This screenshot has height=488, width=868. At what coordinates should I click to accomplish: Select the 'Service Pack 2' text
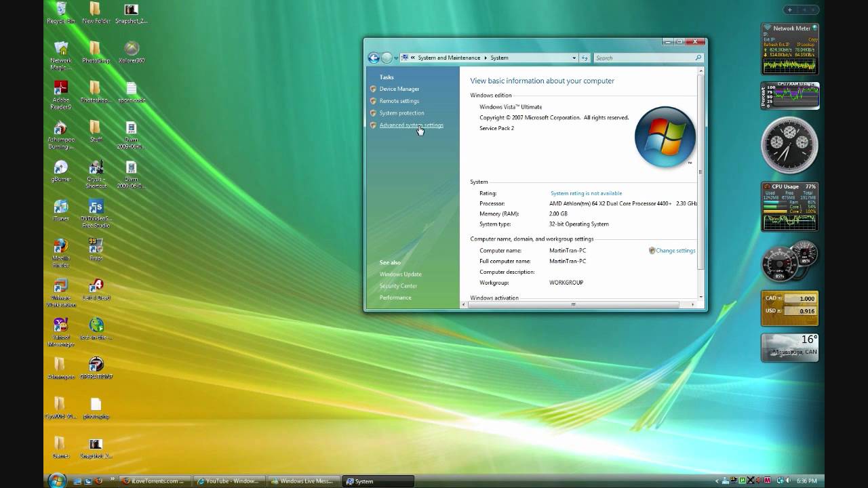point(496,128)
